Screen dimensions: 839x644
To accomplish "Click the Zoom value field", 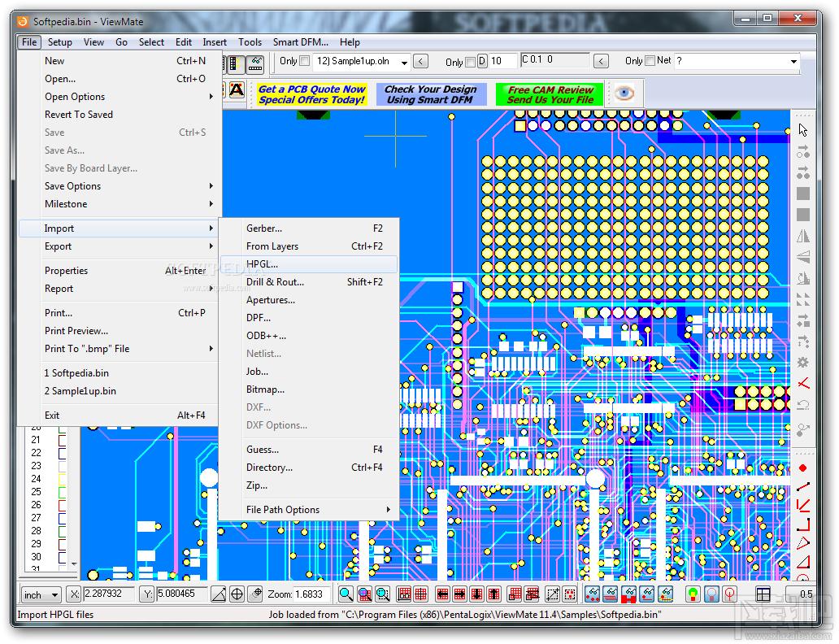I will 310,594.
